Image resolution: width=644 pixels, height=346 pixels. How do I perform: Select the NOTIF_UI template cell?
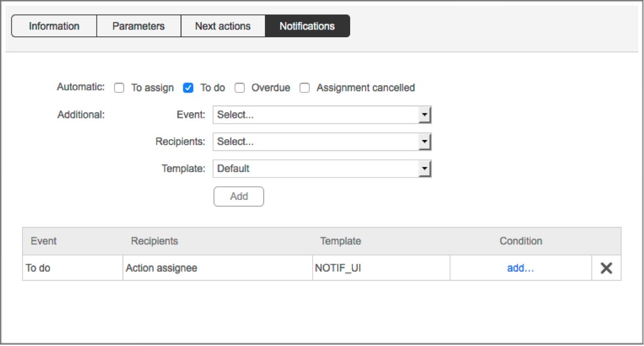point(337,268)
